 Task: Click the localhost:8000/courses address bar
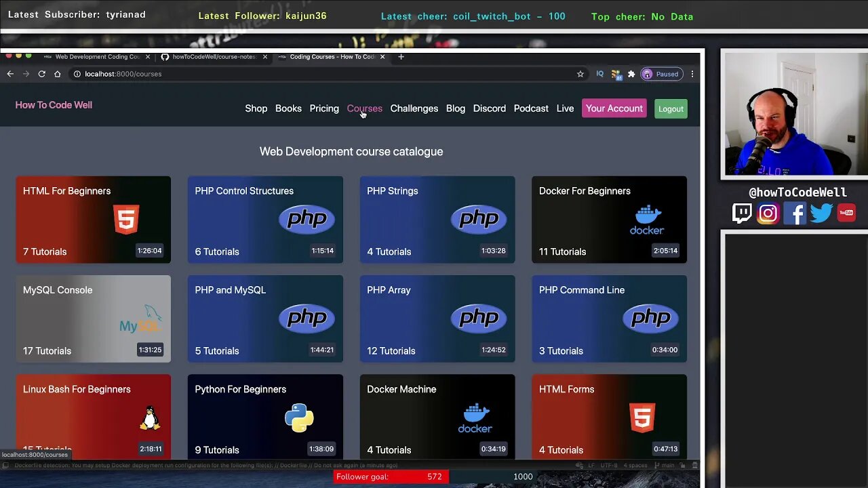tap(325, 74)
